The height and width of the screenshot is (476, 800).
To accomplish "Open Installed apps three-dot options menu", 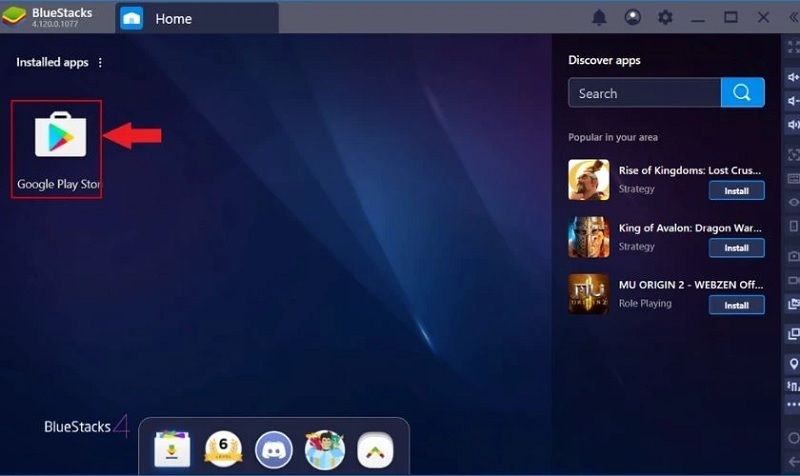I will pyautogui.click(x=100, y=62).
